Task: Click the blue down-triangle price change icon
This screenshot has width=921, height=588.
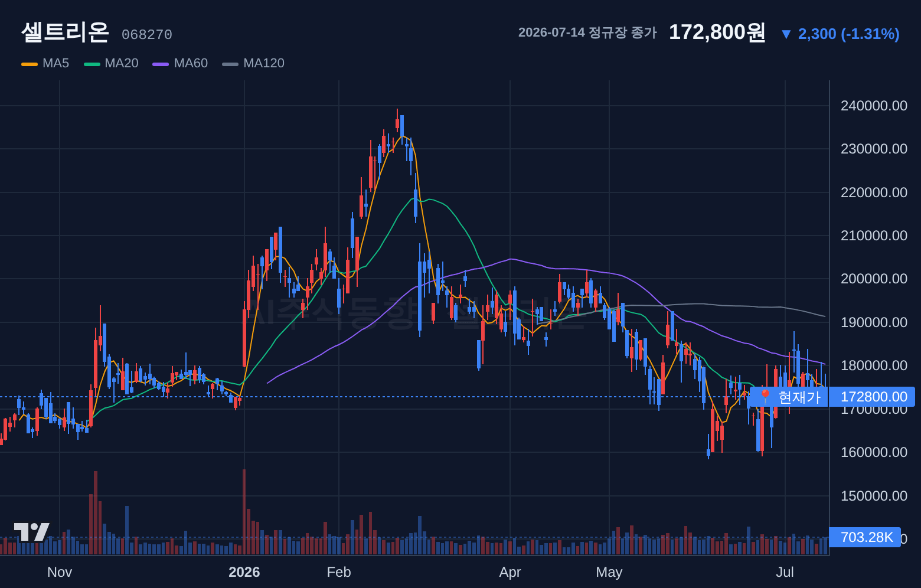Action: [x=786, y=34]
